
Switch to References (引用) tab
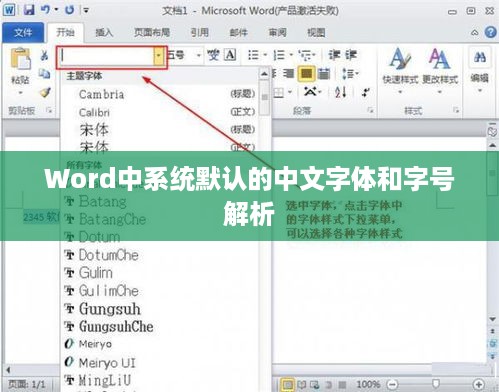(x=200, y=33)
